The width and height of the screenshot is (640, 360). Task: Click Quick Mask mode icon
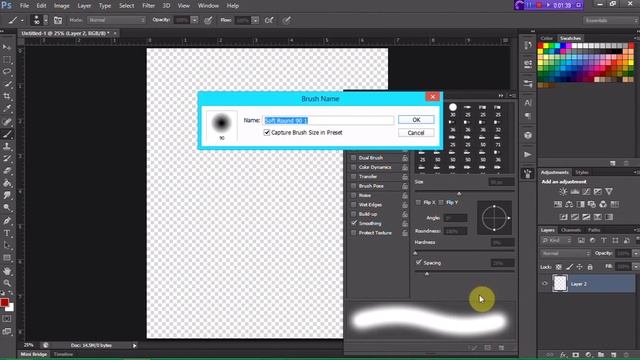7,319
